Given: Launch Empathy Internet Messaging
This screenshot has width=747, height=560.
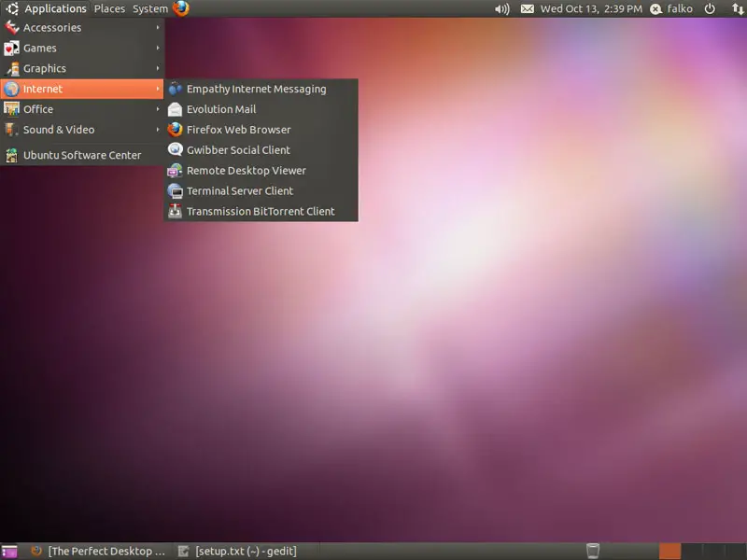Looking at the screenshot, I should pyautogui.click(x=261, y=89).
